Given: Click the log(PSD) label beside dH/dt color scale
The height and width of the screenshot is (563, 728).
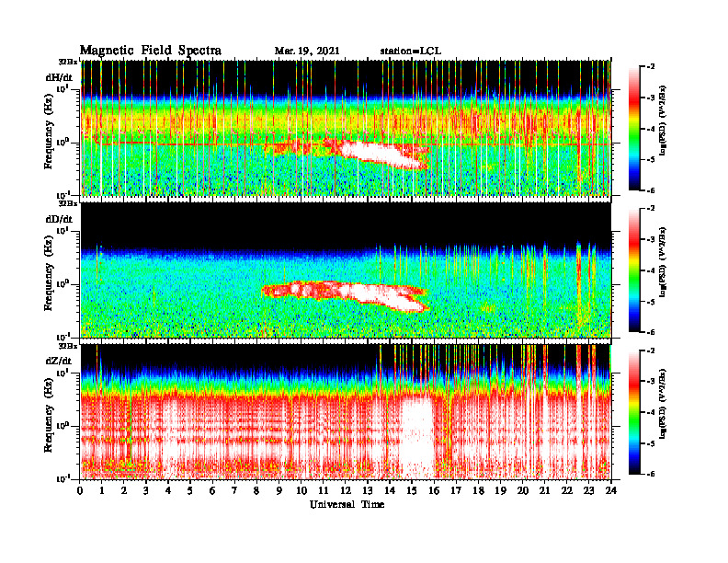Looking at the screenshot, I should 663,121.
